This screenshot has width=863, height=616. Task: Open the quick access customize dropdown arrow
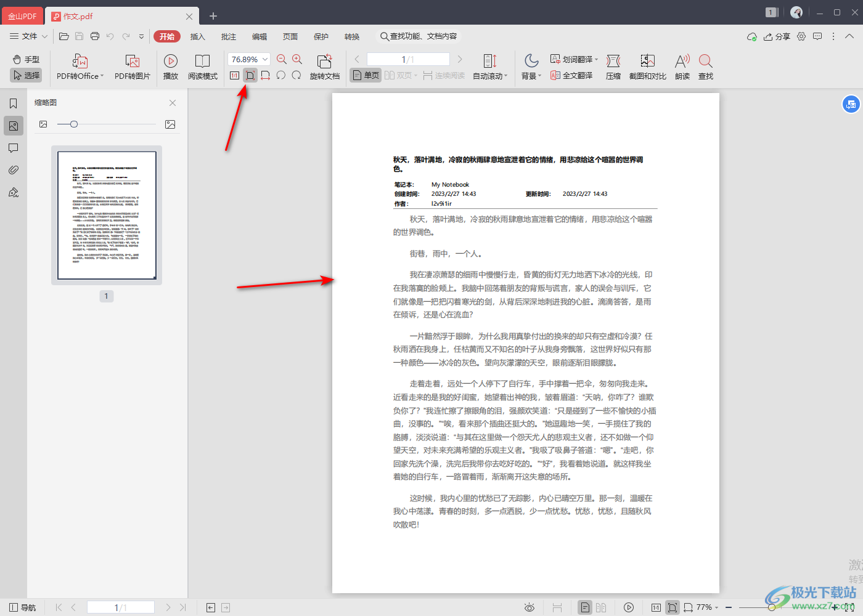[x=141, y=36]
